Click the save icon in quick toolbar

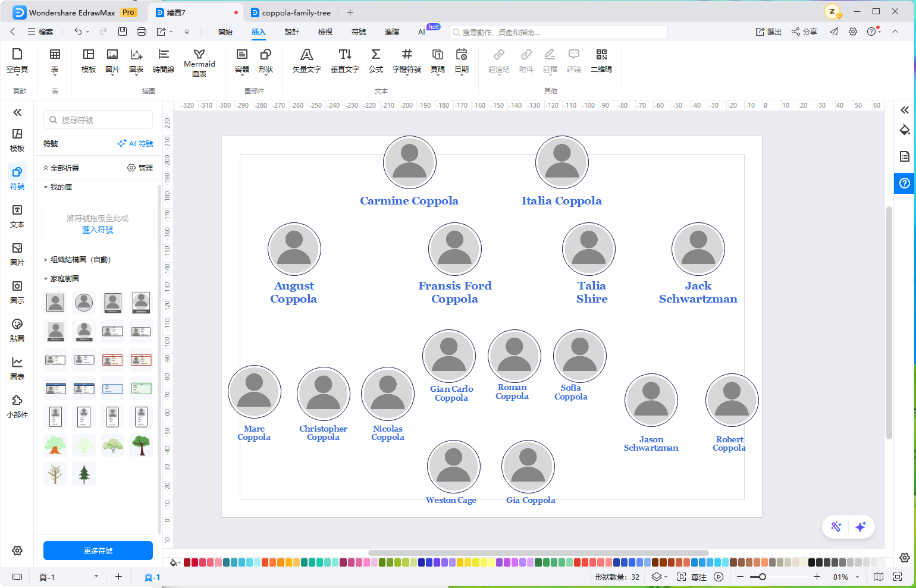123,32
